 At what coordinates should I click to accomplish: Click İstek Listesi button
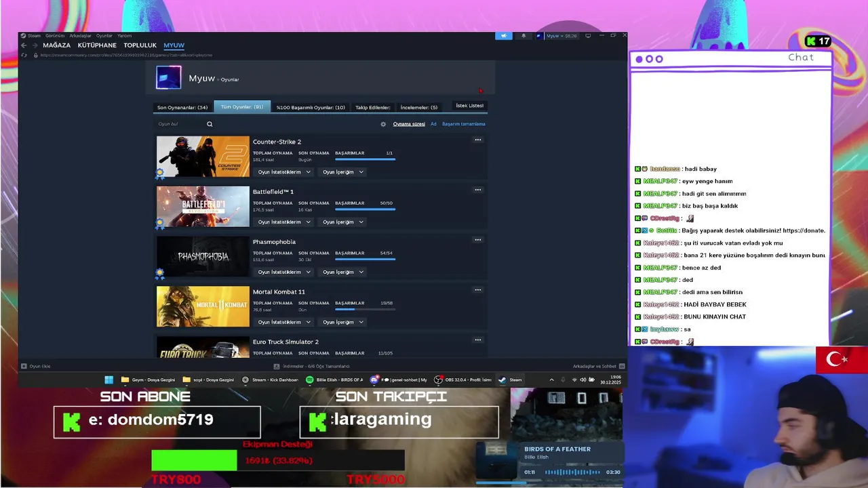pyautogui.click(x=469, y=106)
